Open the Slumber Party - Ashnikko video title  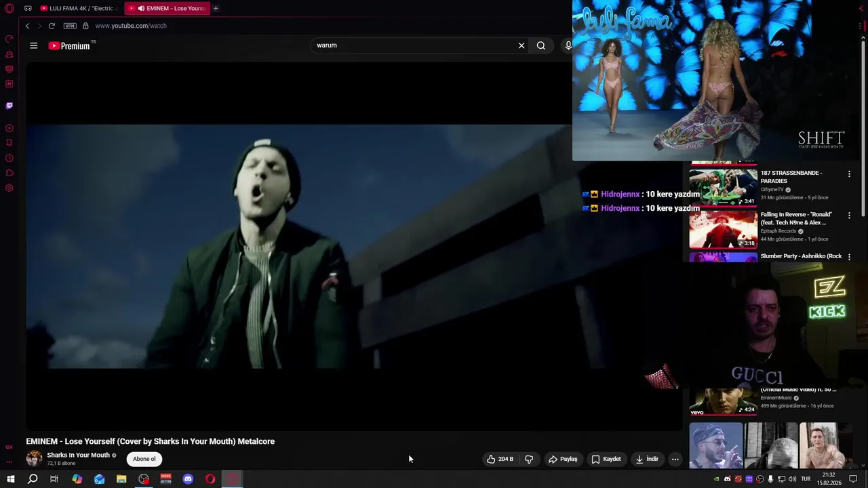pos(801,256)
